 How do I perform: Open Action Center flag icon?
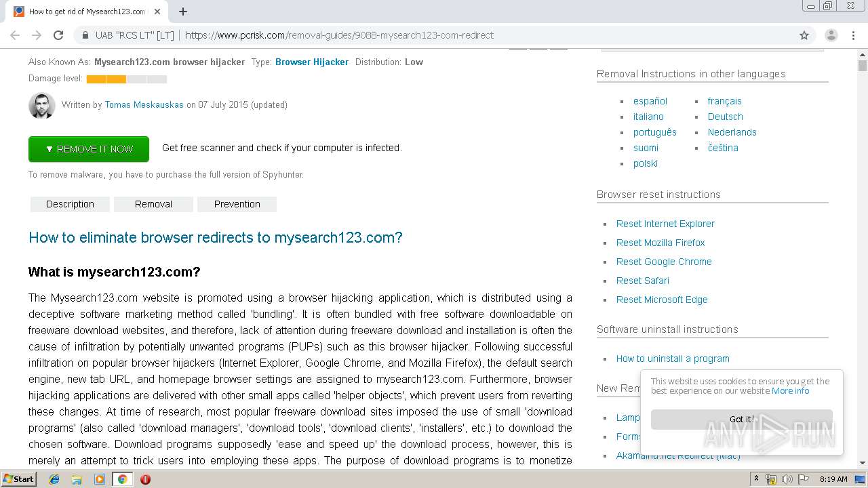point(804,479)
